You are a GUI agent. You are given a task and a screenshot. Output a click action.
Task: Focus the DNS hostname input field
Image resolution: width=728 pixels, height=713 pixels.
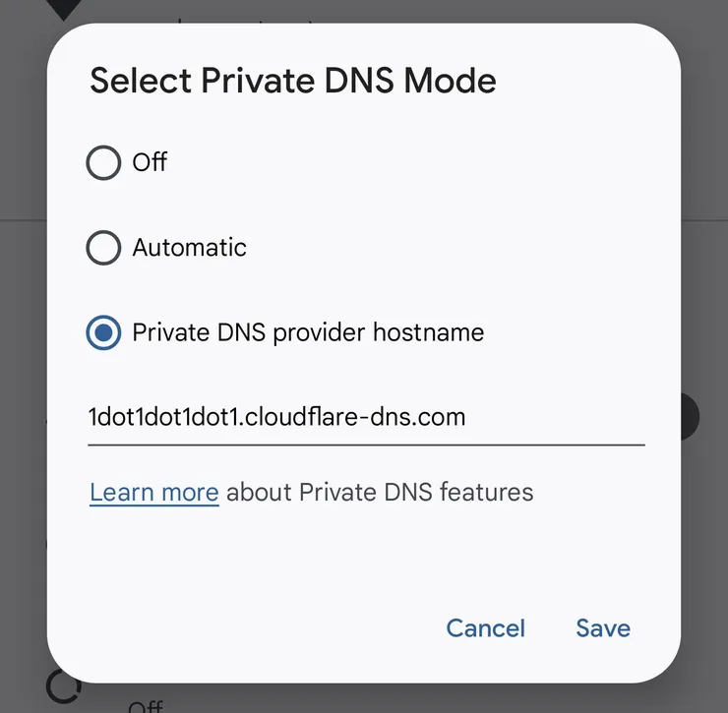point(365,418)
